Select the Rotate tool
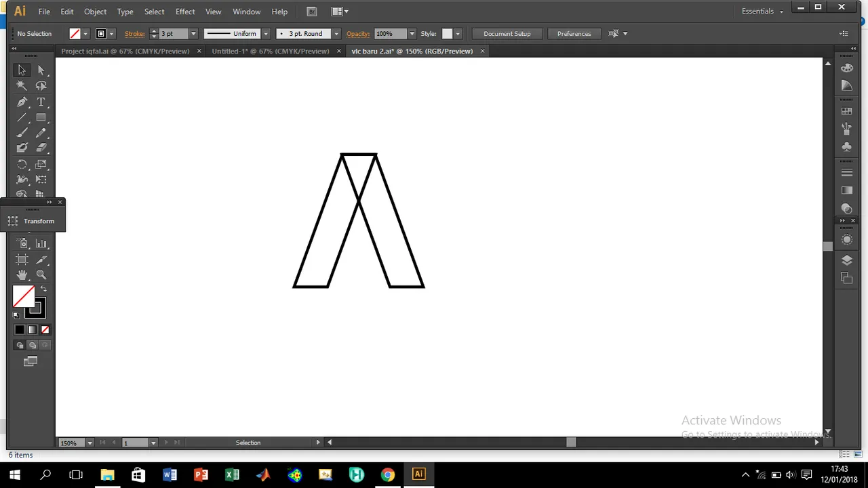Screen dimensions: 868x488 (x=22, y=164)
